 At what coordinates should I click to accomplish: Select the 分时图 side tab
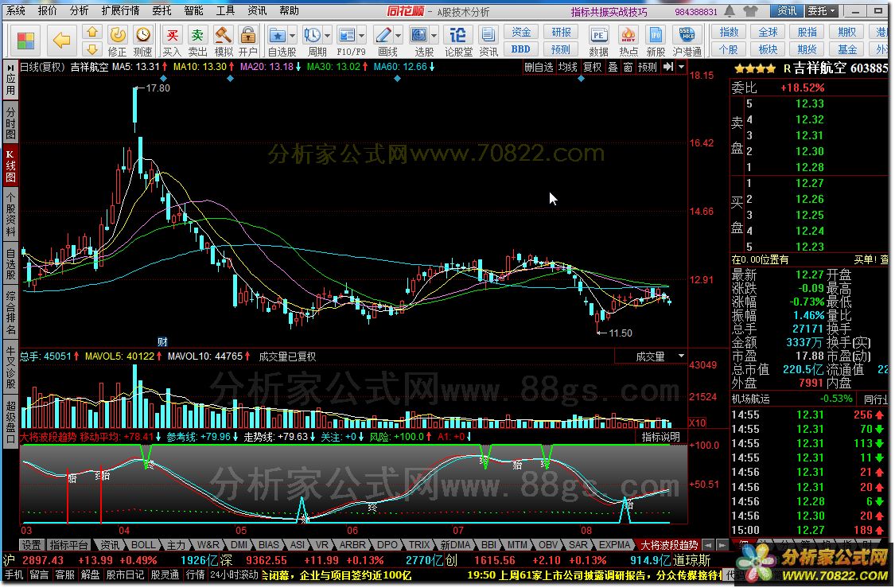click(x=10, y=123)
